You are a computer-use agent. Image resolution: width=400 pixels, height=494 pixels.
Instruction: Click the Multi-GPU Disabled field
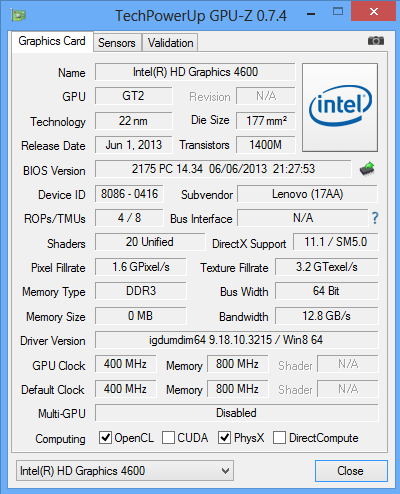pos(237,413)
